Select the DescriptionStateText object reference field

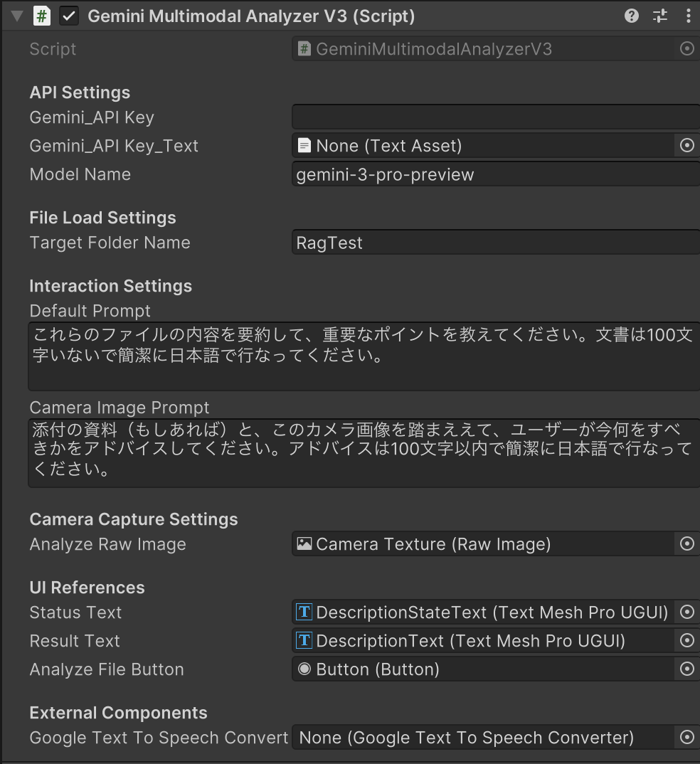484,612
